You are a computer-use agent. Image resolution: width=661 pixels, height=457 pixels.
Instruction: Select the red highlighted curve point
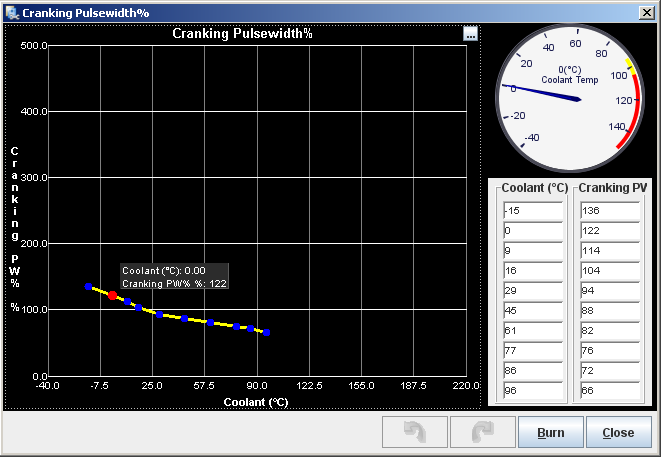click(x=112, y=296)
